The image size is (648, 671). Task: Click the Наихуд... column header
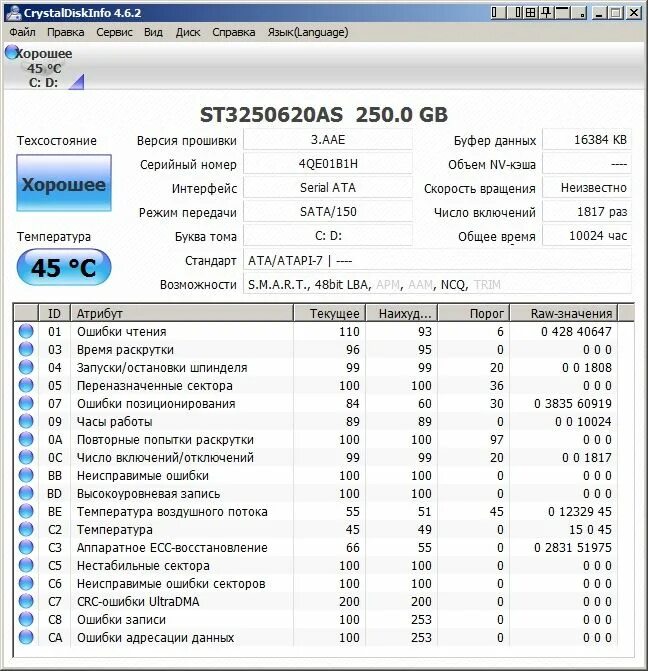401,313
